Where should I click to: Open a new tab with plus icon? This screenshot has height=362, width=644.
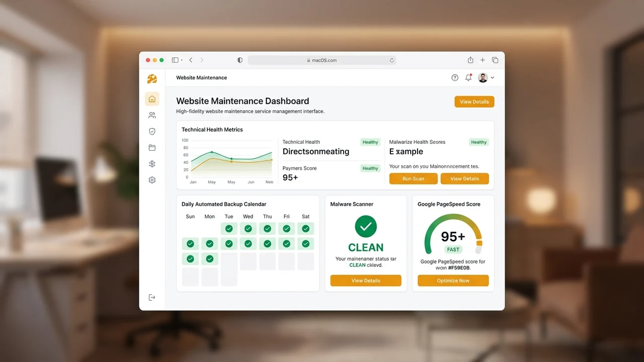point(482,60)
